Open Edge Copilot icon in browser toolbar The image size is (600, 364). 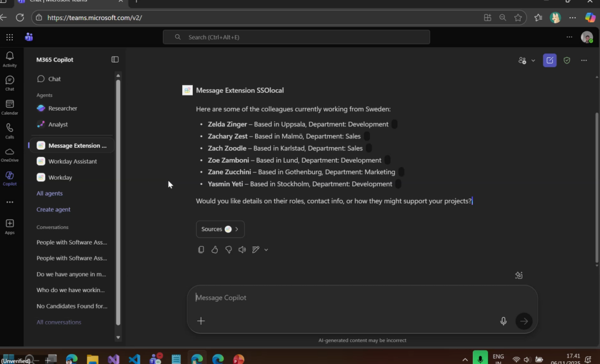click(589, 18)
